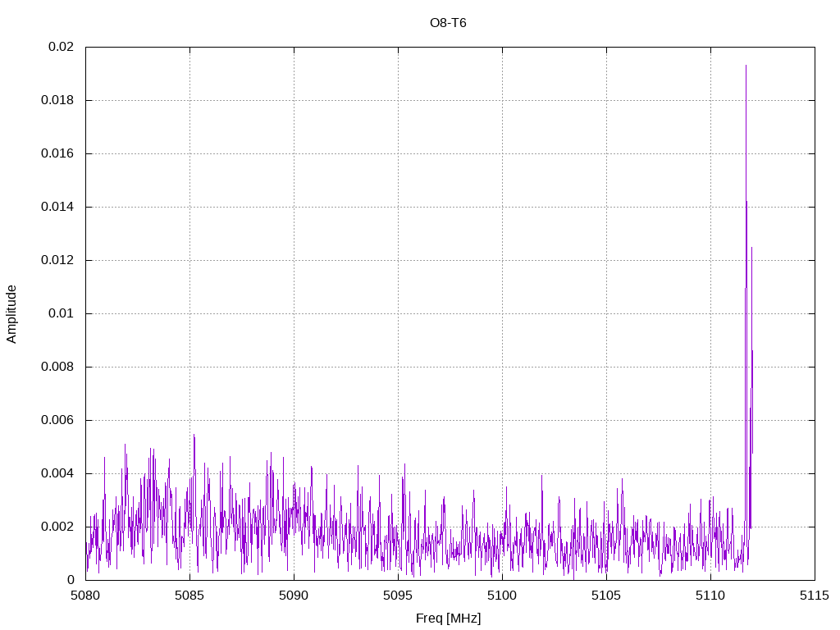Viewport: 840px width, 630px height.
Task: Click the 0.006 y-axis tick label
Action: click(x=58, y=420)
